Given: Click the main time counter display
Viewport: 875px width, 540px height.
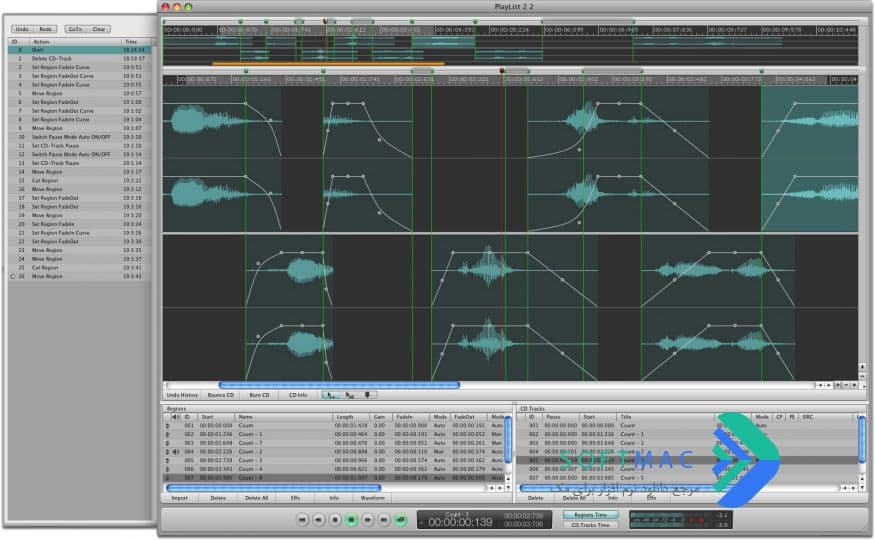Looking at the screenshot, I should (x=460, y=522).
